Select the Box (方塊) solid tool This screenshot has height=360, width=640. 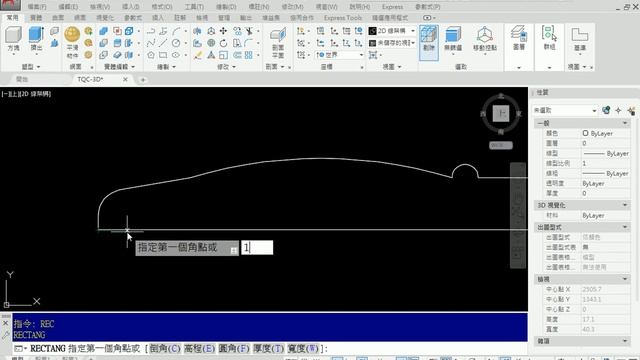coord(13,39)
